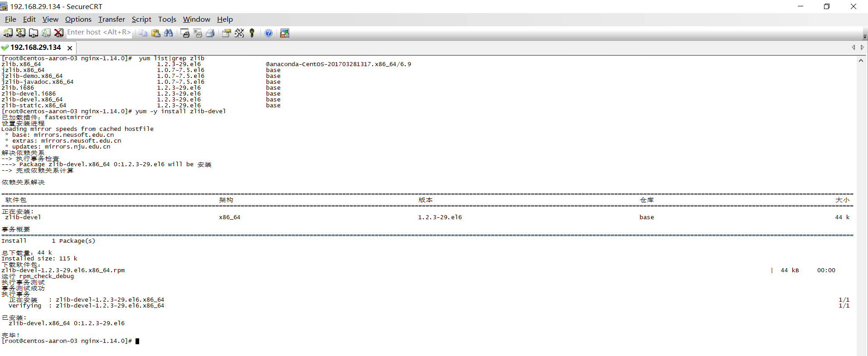Open Find with the binoculars icon

[x=169, y=33]
